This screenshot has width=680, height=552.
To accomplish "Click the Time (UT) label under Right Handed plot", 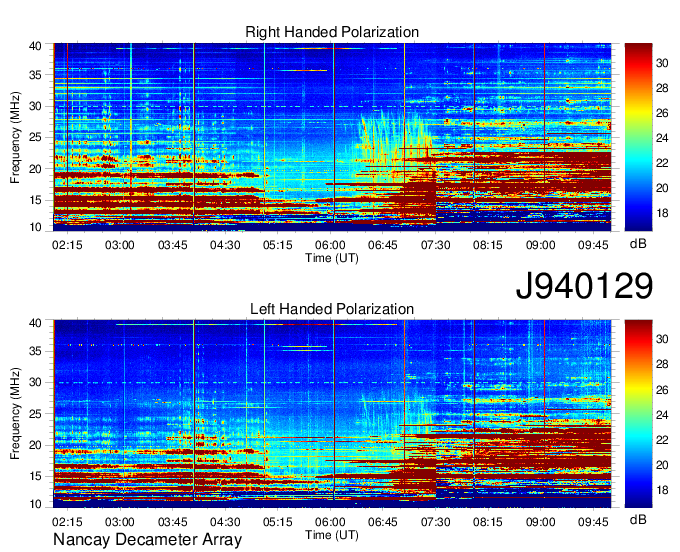I will [x=332, y=258].
